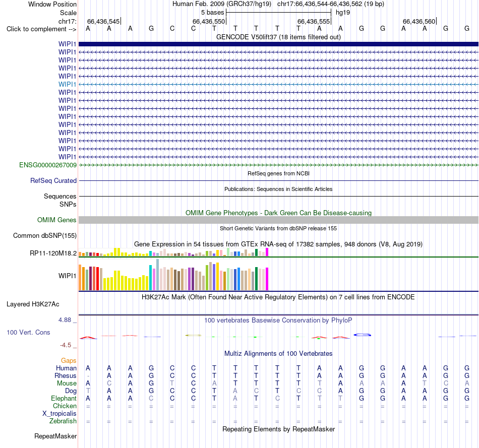The height and width of the screenshot is (448, 479).
Task: Click the RP11-120M18.2 expression bar chart
Action: pyautogui.click(x=173, y=252)
